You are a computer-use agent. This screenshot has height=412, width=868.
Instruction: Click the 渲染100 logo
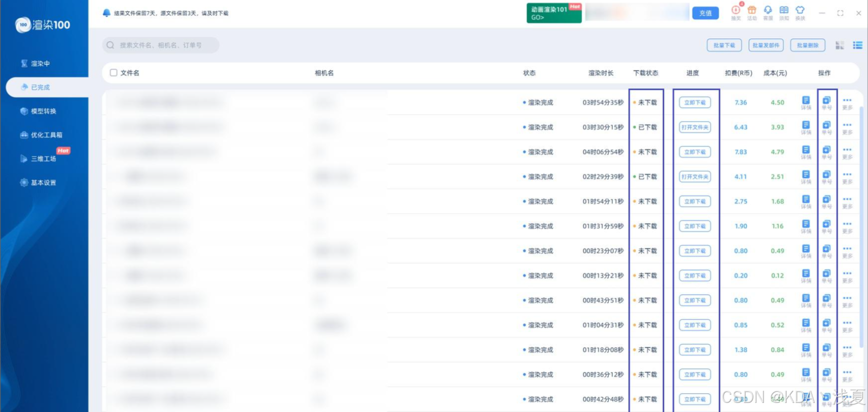(43, 25)
